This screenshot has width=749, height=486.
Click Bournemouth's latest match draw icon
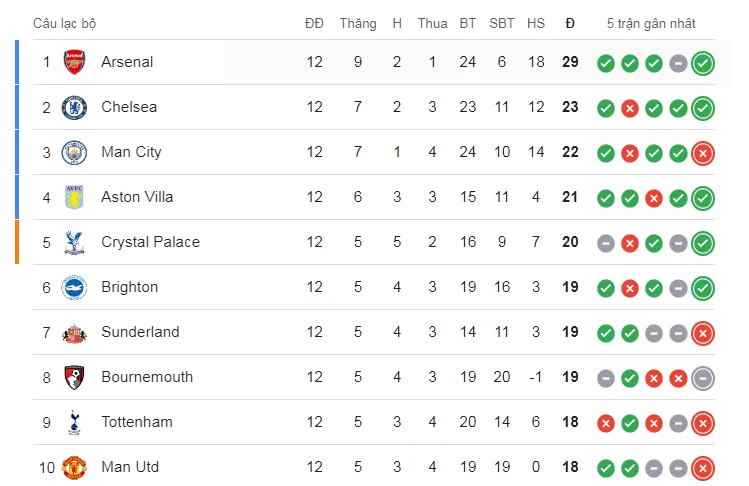coord(703,378)
